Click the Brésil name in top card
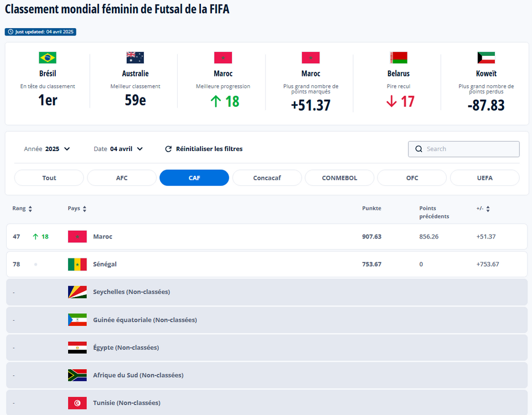 point(48,74)
